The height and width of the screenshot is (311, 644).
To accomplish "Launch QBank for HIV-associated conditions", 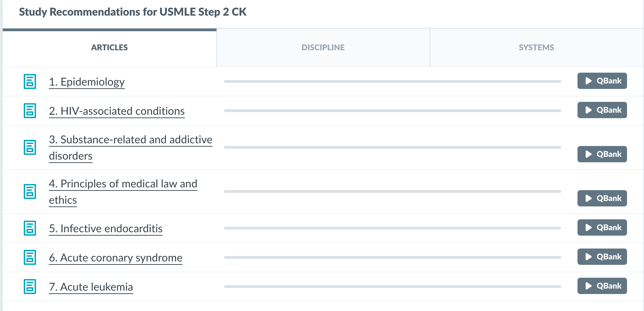I will (602, 110).
